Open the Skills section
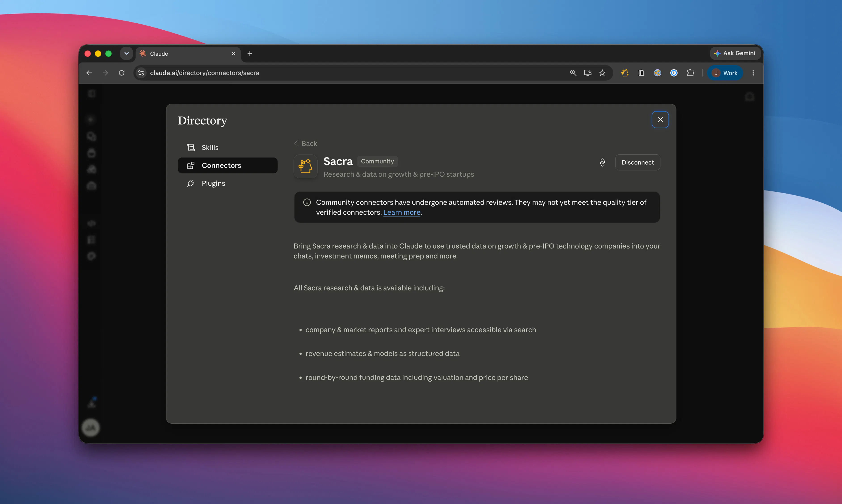842x504 pixels. click(227, 147)
